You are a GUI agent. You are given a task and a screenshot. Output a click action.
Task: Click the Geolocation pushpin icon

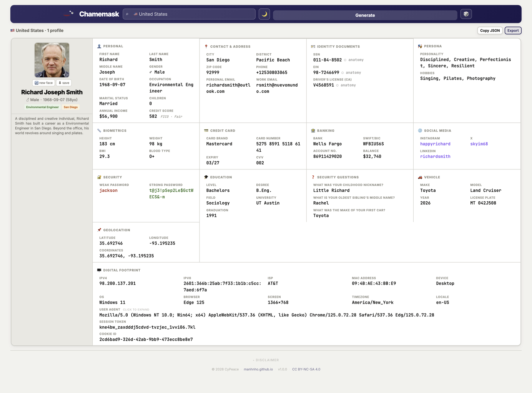pyautogui.click(x=99, y=230)
